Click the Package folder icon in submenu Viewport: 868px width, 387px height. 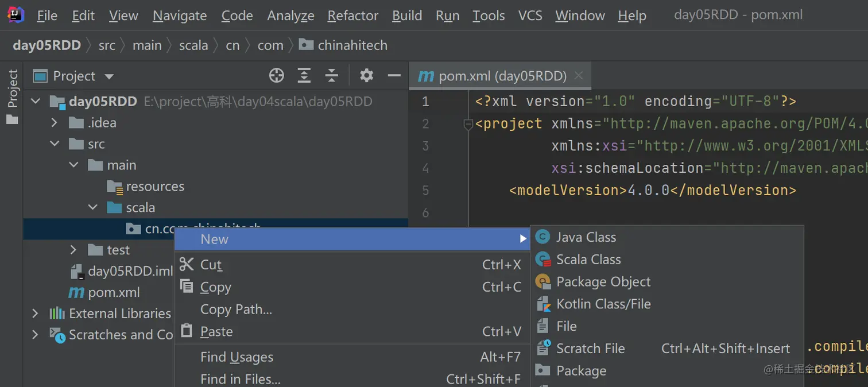[542, 370]
